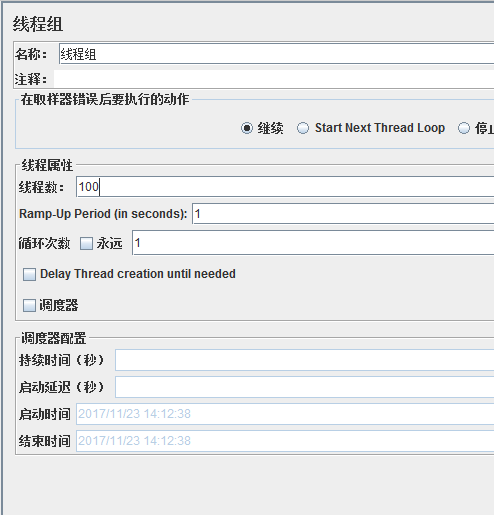Click the 启动延迟（秒）startup delay field
This screenshot has width=494, height=515.
304,387
